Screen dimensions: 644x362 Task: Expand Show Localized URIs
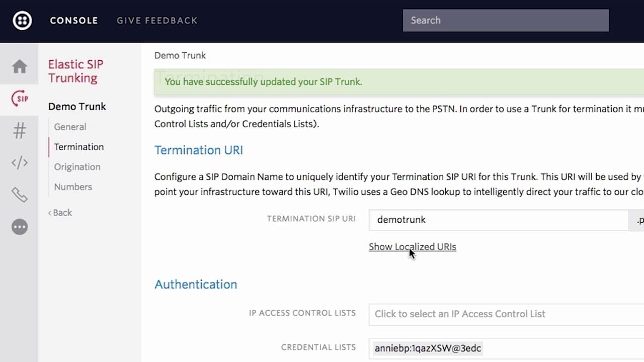click(413, 247)
